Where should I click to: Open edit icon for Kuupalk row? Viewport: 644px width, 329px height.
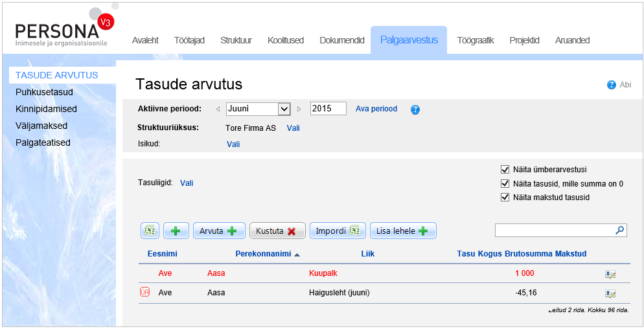point(610,274)
